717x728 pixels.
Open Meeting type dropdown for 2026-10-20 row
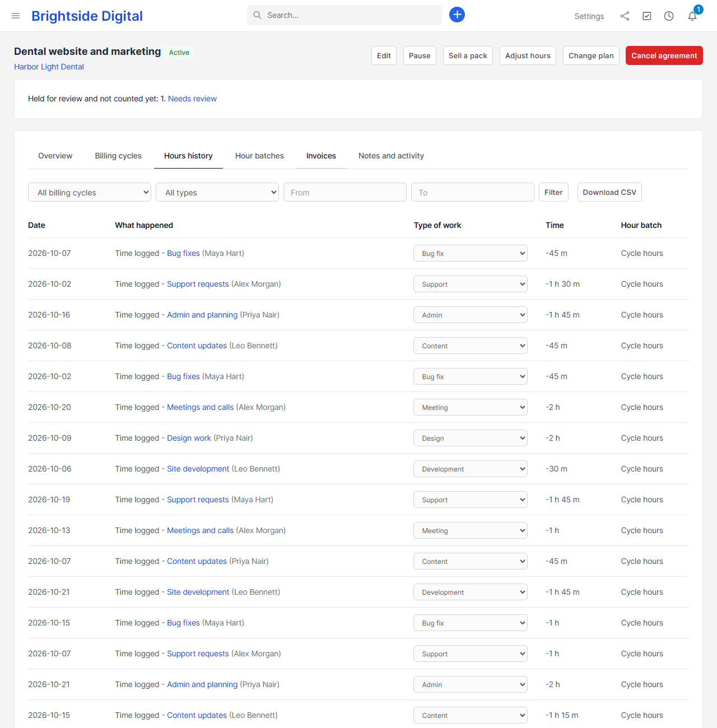pos(471,407)
